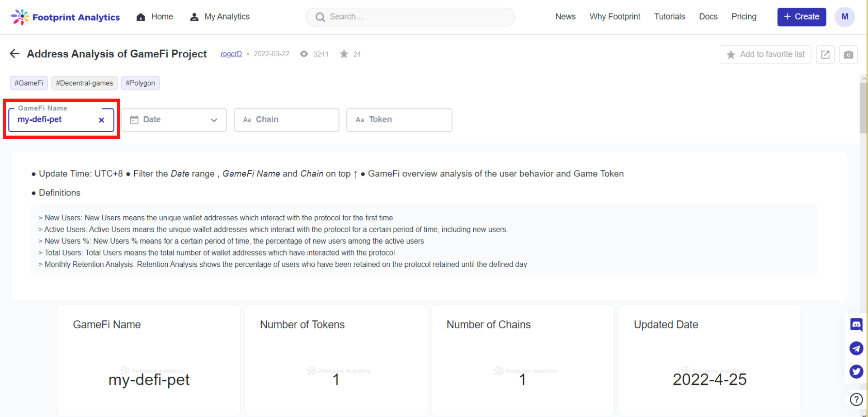Expand the Date dropdown chevron

pos(214,120)
